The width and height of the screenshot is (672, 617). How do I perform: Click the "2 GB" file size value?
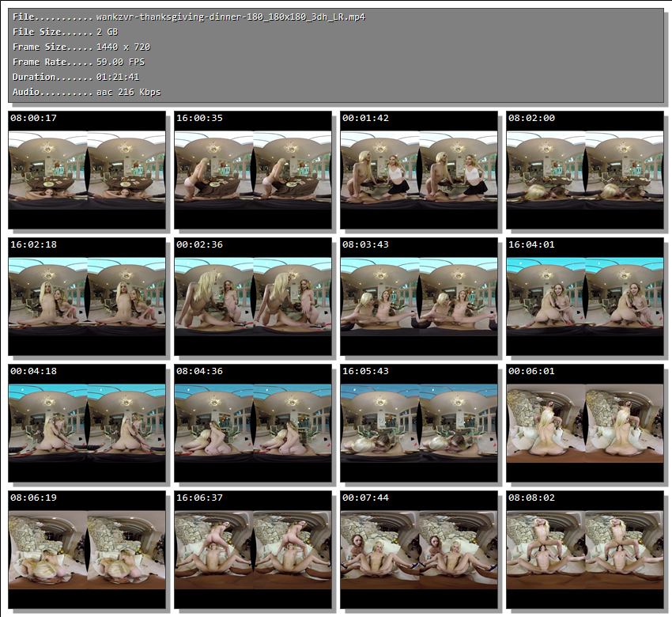tap(108, 32)
